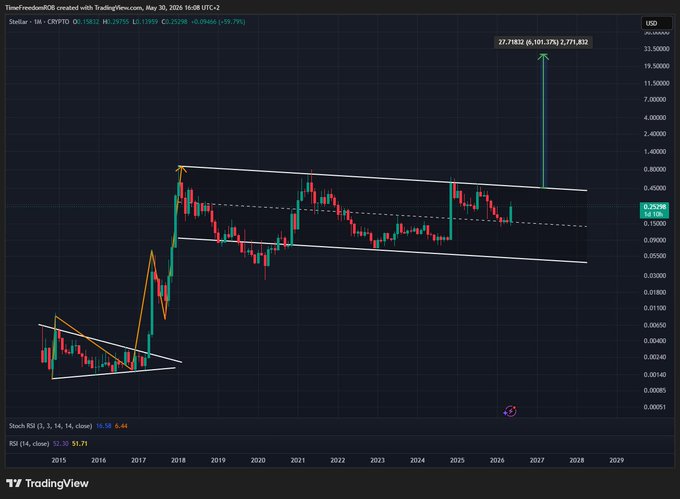Click the 0.00650 price axis label
The height and width of the screenshot is (499, 680).
coord(655,325)
